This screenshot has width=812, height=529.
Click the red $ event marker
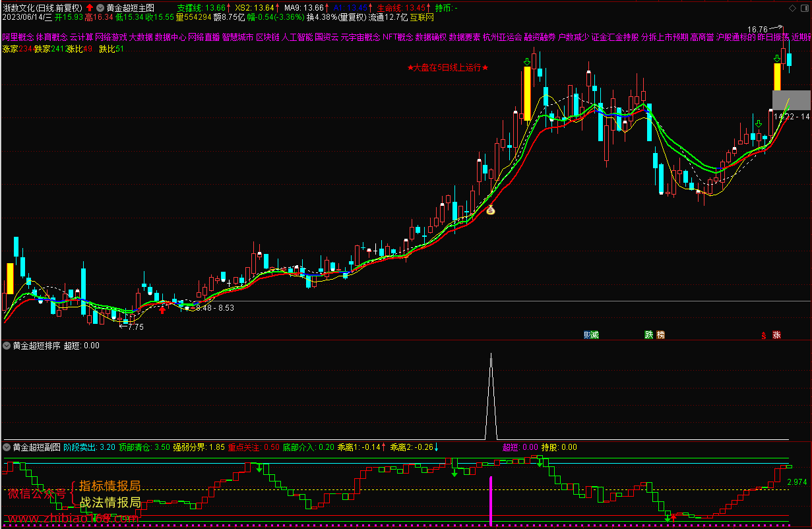click(x=764, y=335)
